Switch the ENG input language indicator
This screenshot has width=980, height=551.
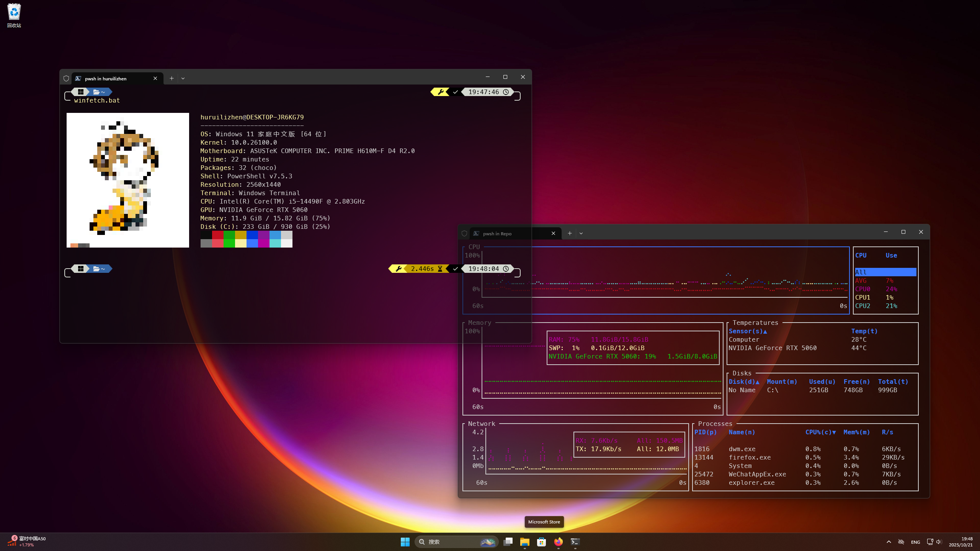[x=916, y=542]
